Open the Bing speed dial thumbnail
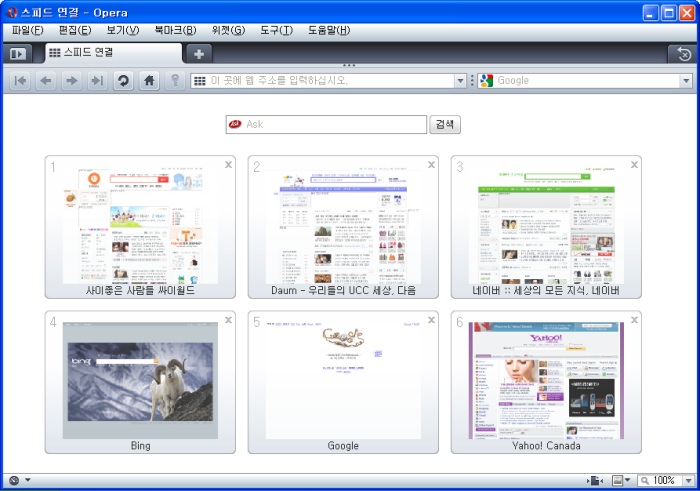This screenshot has width=700, height=491. pos(140,382)
